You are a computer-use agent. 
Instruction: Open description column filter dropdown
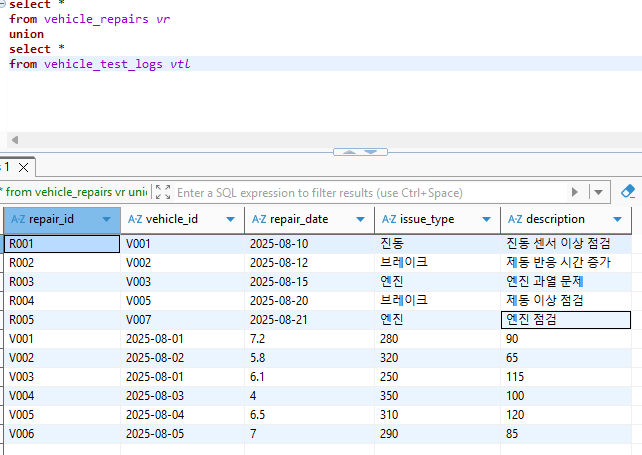[x=617, y=220]
